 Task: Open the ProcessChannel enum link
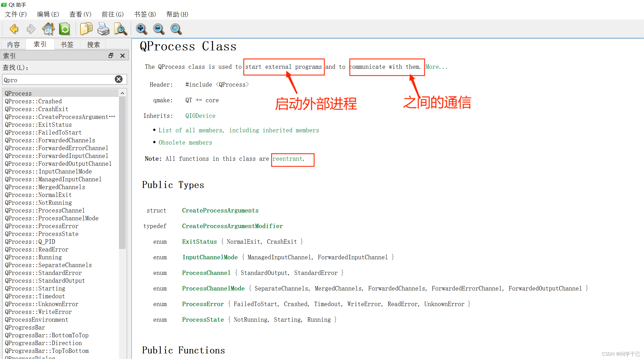[x=206, y=273]
